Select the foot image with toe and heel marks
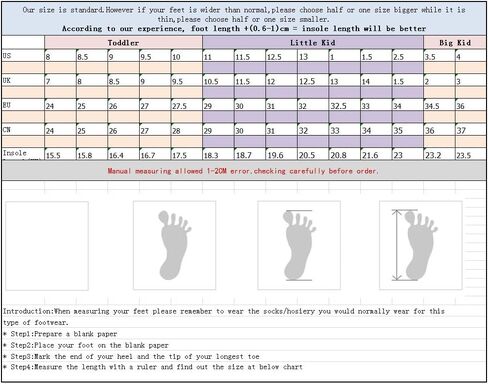 [x=299, y=245]
